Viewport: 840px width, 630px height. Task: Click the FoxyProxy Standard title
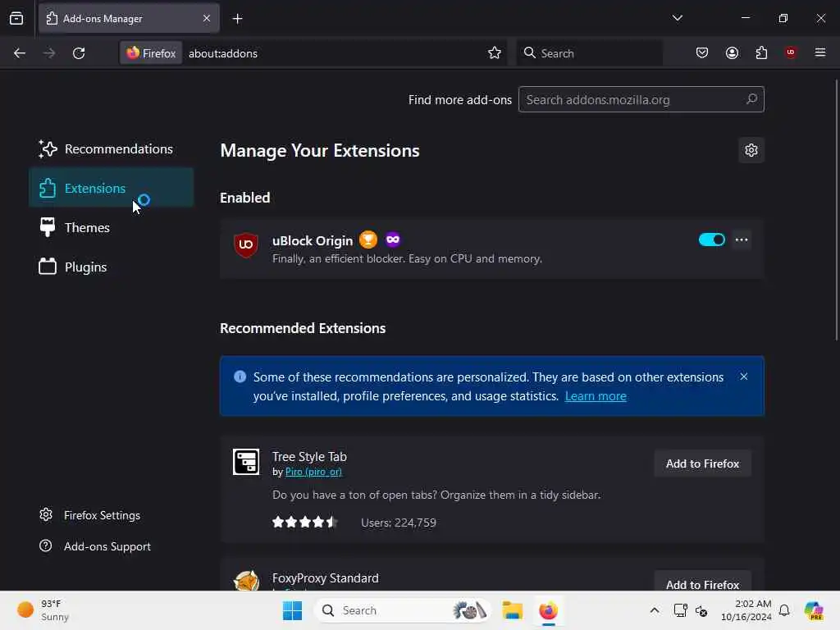coord(325,578)
